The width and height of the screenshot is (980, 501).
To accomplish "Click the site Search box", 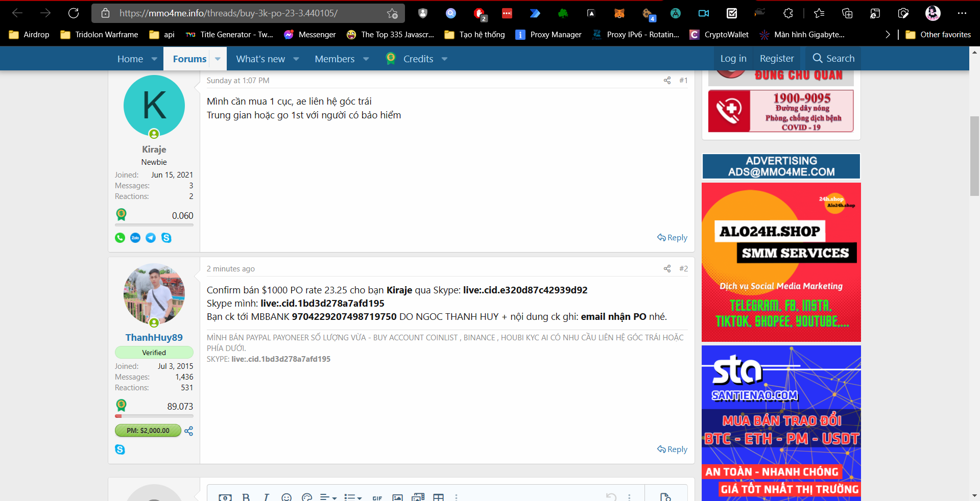I will pyautogui.click(x=833, y=59).
